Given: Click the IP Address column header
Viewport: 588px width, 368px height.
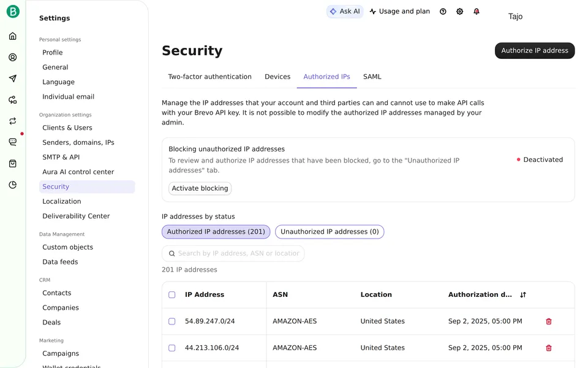Looking at the screenshot, I should click(205, 295).
